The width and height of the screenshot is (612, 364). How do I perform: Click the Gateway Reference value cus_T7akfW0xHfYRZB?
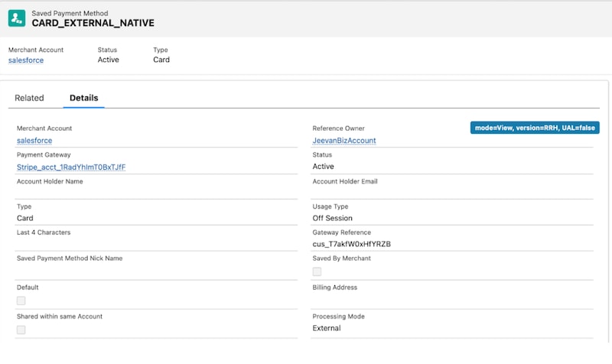point(352,244)
